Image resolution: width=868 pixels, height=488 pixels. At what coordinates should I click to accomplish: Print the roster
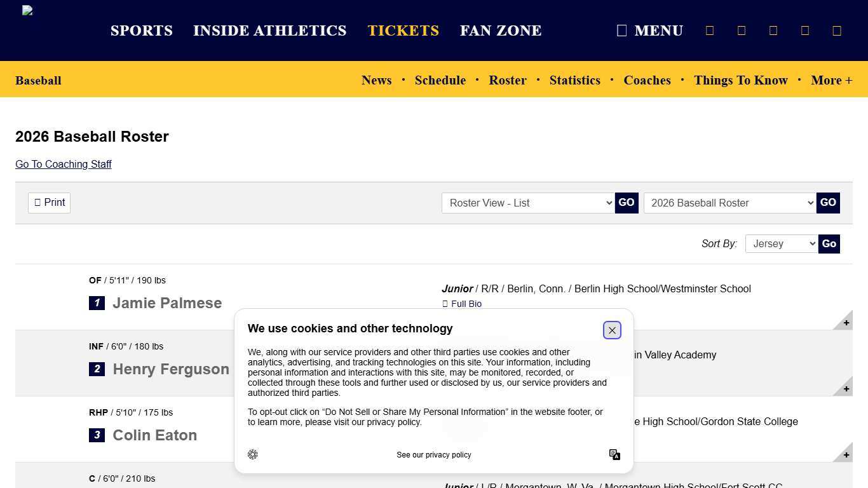pyautogui.click(x=49, y=203)
